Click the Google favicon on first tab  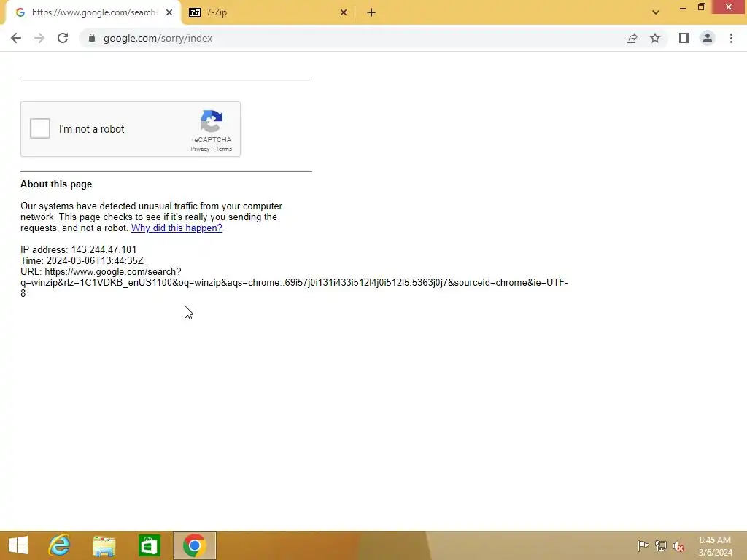(x=20, y=12)
